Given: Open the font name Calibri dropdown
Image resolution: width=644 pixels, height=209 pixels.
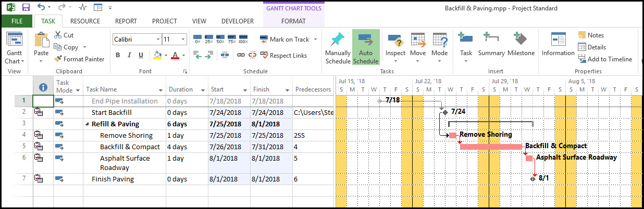Looking at the screenshot, I should [158, 40].
